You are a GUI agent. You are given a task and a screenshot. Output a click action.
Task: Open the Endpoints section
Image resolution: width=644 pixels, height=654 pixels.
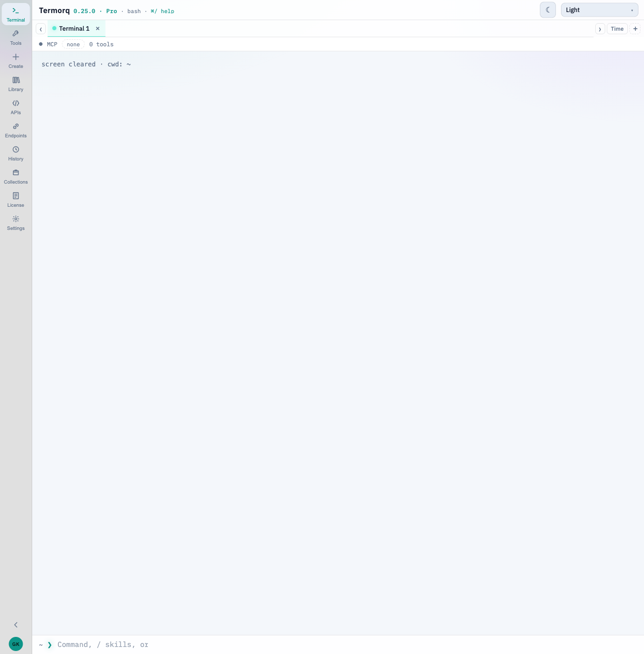pos(16,130)
